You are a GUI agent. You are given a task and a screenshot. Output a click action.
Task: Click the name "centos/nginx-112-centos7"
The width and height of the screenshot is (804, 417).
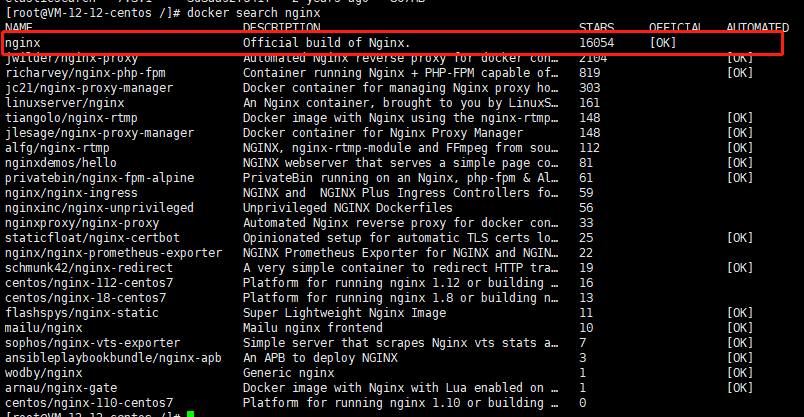coord(89,283)
